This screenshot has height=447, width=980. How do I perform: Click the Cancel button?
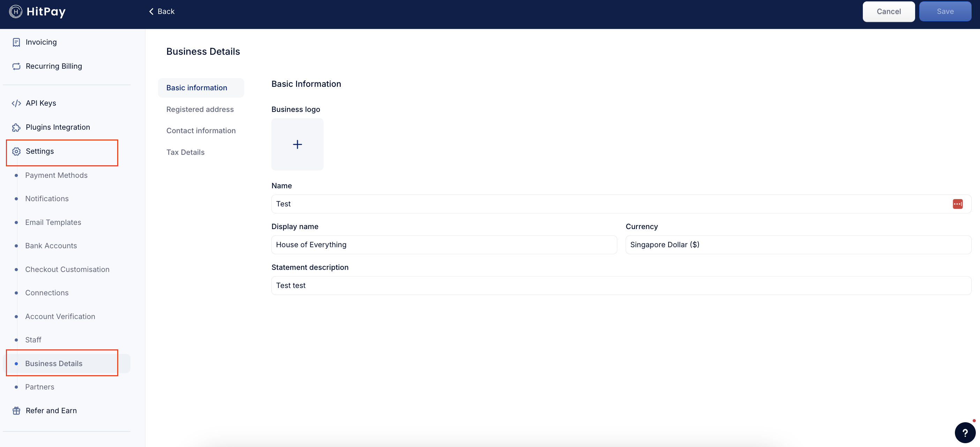tap(889, 12)
